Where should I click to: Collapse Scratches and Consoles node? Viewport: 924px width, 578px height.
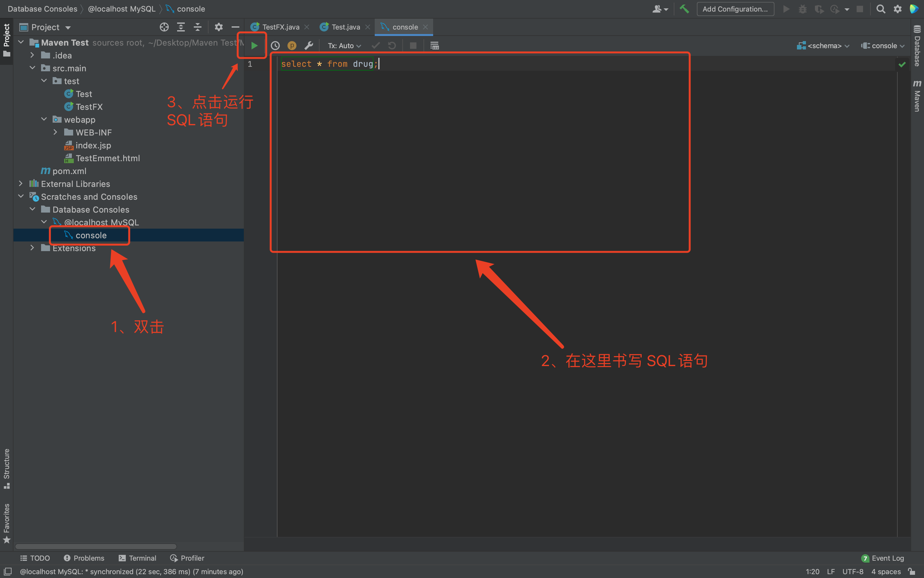(21, 197)
